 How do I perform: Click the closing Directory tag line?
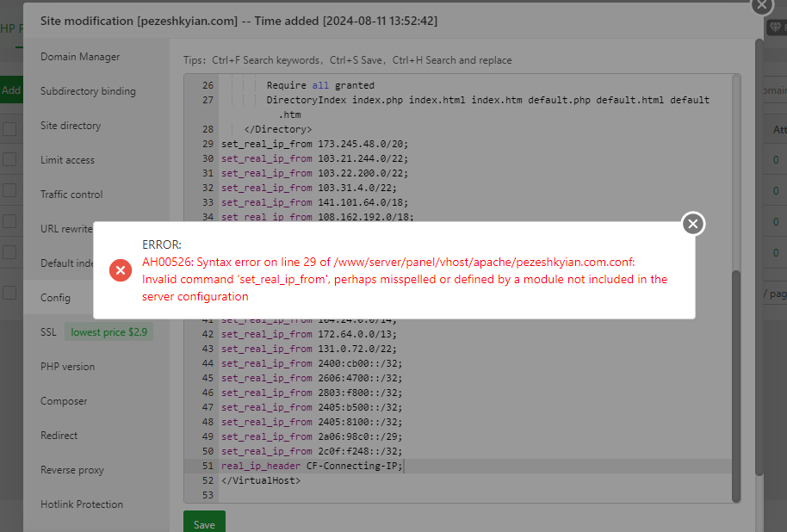coord(278,129)
